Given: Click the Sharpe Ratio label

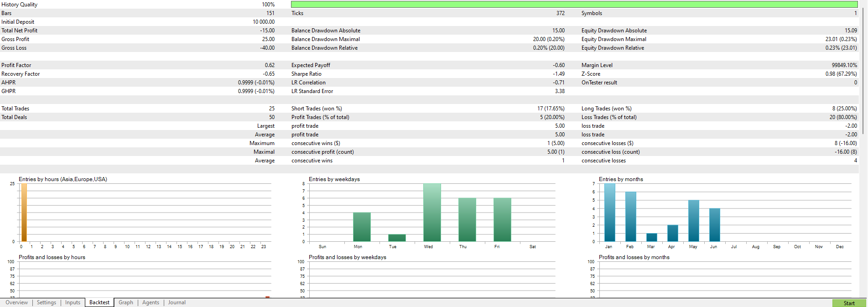Looking at the screenshot, I should (x=307, y=74).
